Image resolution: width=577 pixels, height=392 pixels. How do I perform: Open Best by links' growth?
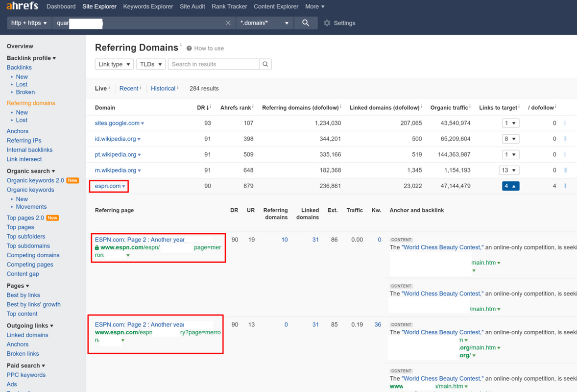33,304
